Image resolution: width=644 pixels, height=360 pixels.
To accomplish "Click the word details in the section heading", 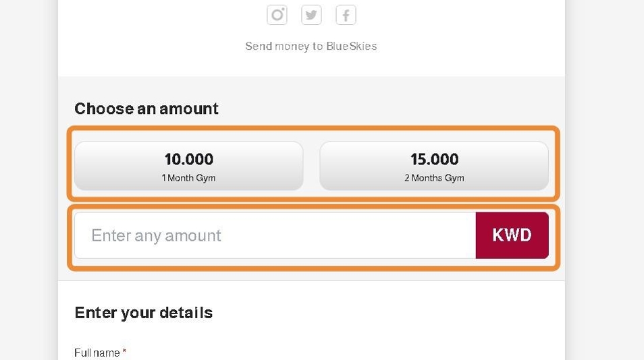I will click(187, 313).
